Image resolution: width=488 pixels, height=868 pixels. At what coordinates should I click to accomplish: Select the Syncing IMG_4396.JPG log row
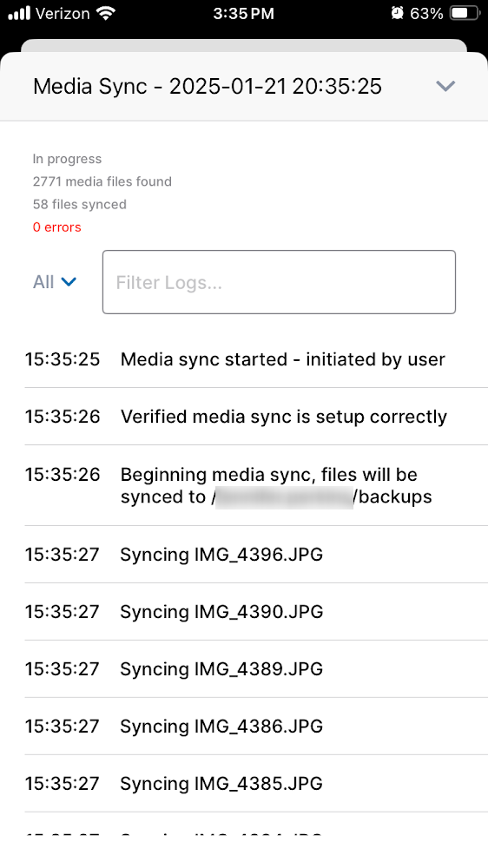[256, 554]
